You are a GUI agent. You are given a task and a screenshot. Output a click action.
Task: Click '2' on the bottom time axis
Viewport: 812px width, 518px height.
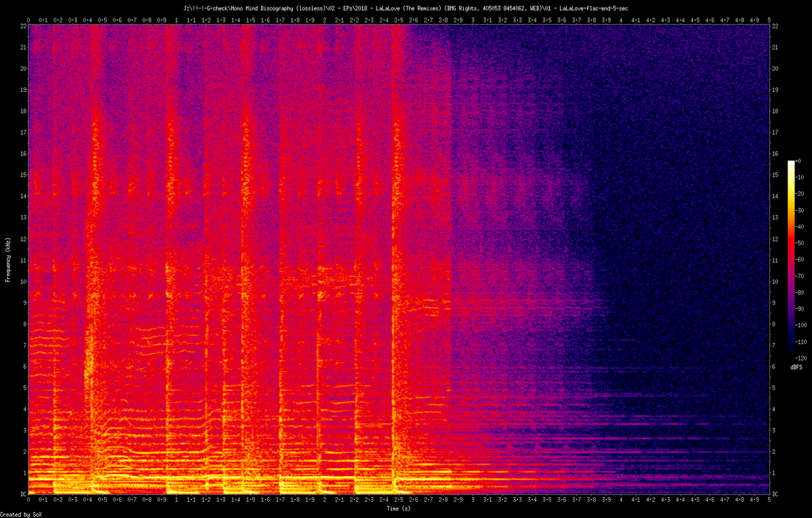pyautogui.click(x=325, y=500)
